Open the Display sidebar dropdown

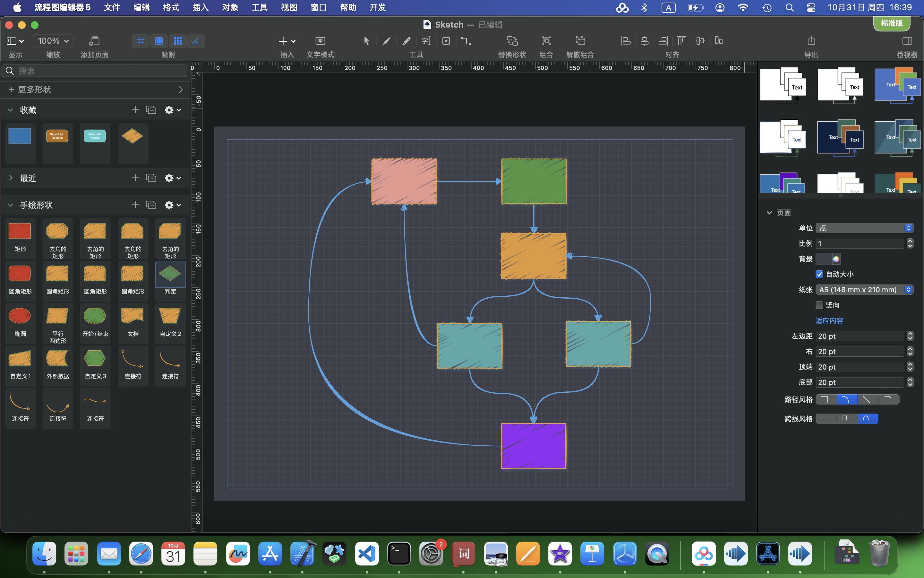(15, 41)
